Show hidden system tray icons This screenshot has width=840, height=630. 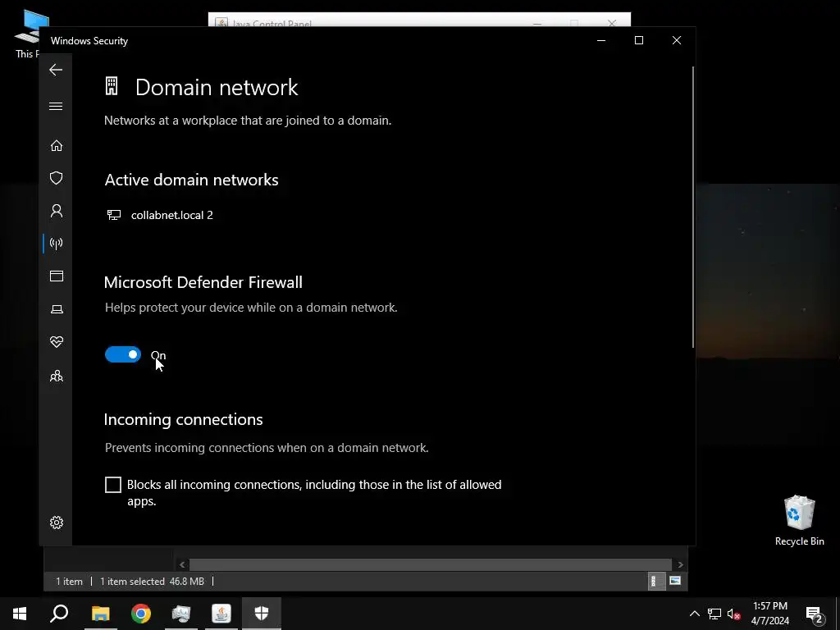694,614
